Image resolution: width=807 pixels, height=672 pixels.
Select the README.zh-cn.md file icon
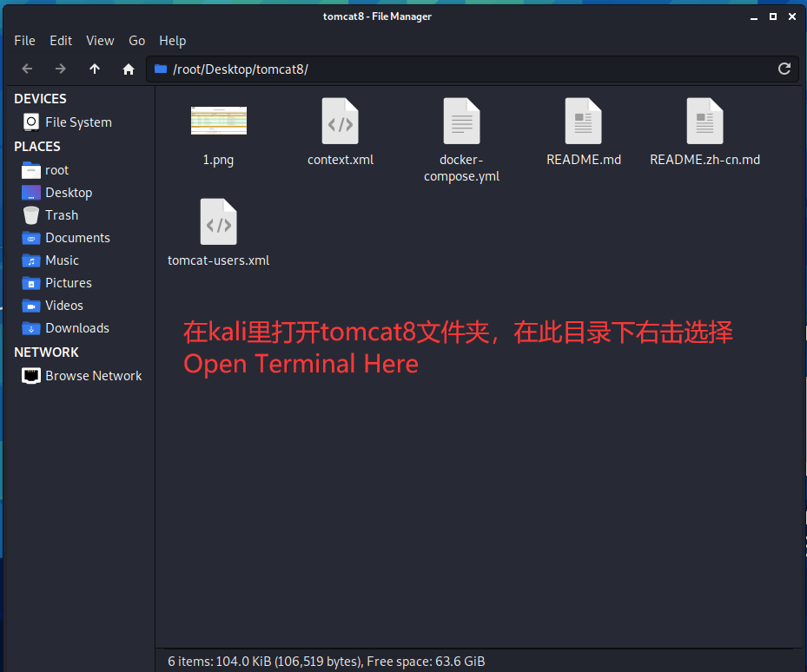click(704, 121)
